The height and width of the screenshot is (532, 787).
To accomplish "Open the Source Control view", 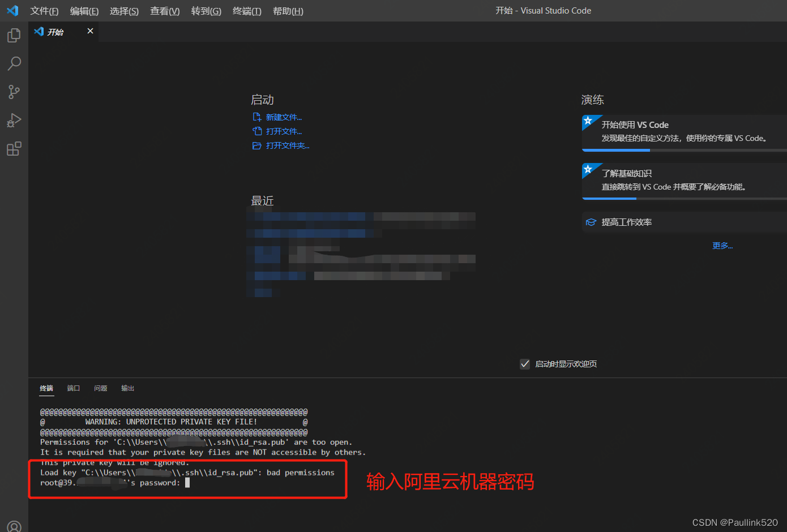I will [x=14, y=92].
